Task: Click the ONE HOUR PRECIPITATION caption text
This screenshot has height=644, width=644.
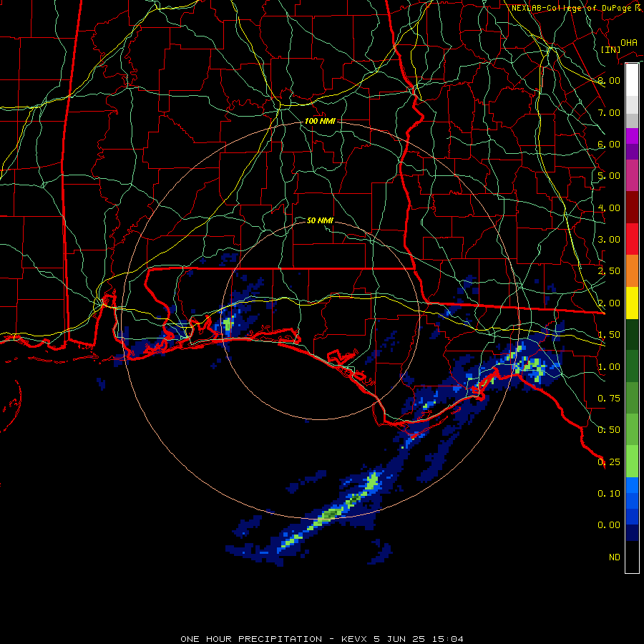Action: tap(251, 639)
